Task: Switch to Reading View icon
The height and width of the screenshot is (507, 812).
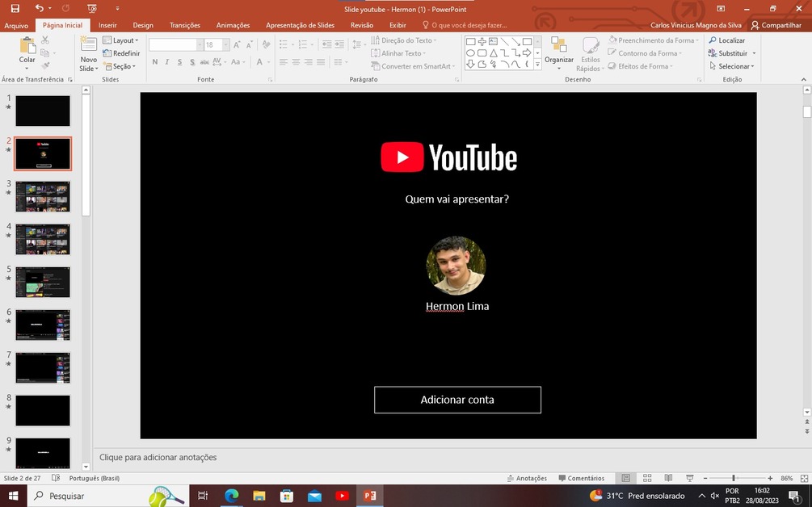Action: 668,478
